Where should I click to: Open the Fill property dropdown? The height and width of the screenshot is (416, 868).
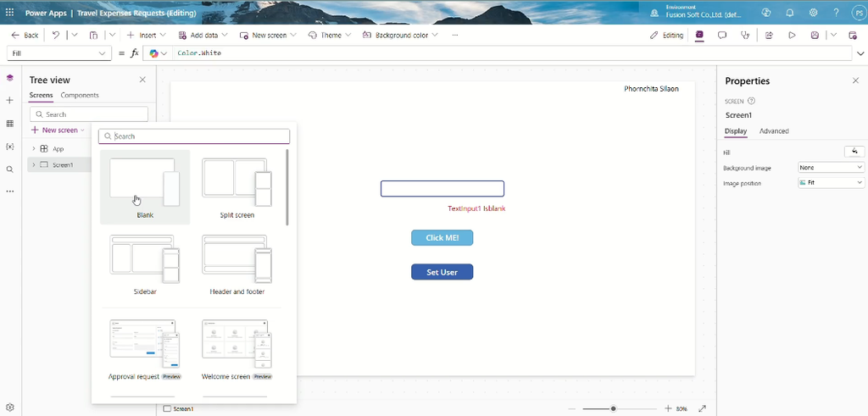(x=58, y=53)
